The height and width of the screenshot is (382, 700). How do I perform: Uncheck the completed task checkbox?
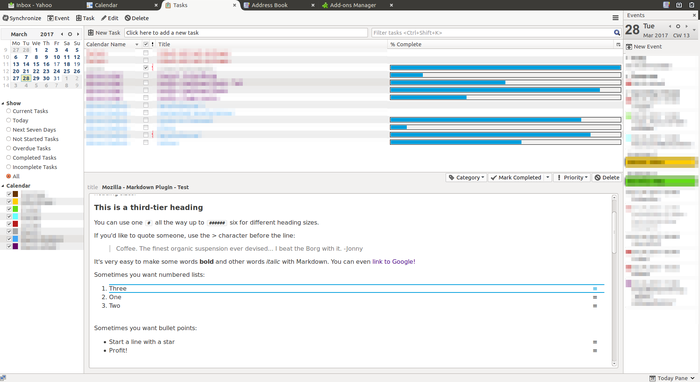pyautogui.click(x=146, y=68)
